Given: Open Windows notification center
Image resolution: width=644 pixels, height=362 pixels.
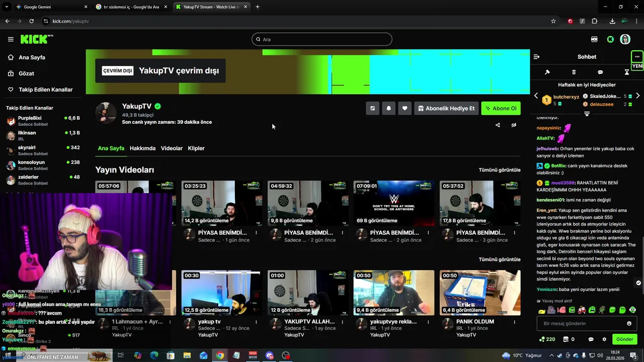Looking at the screenshot, I should pos(634,355).
